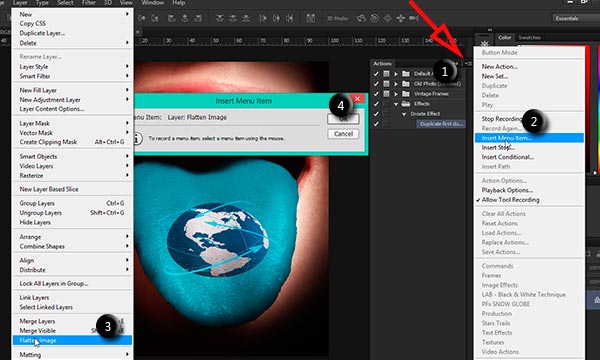Select the 'Duplicate first do...' action step
The image size is (600, 360).
pyautogui.click(x=441, y=124)
